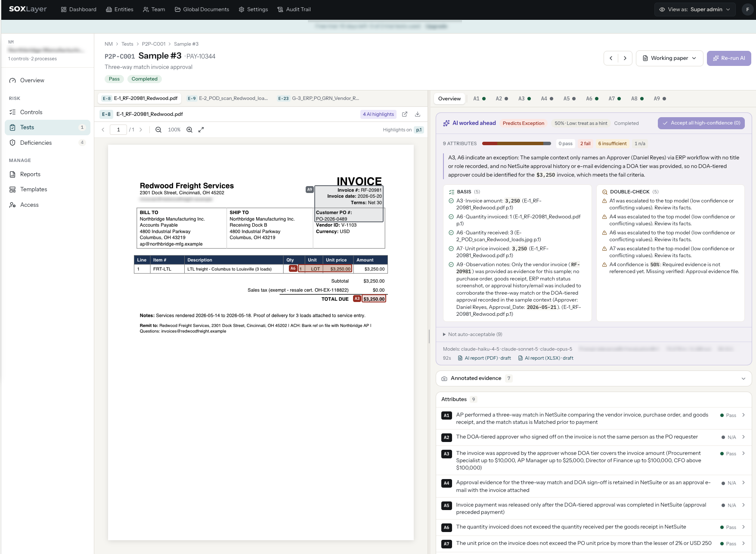Open the Deficiencies sidebar item
The width and height of the screenshot is (756, 554).
47,143
